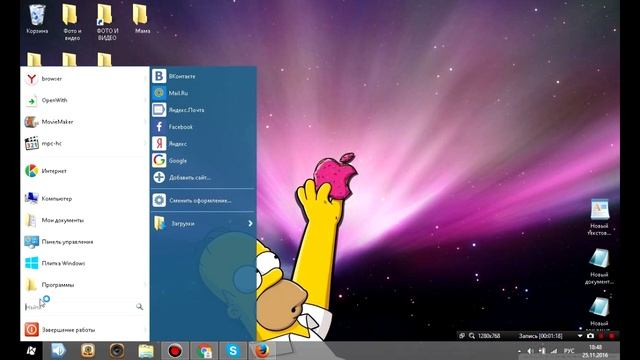
Task: Open Панель управления entry
Action: (x=85, y=242)
